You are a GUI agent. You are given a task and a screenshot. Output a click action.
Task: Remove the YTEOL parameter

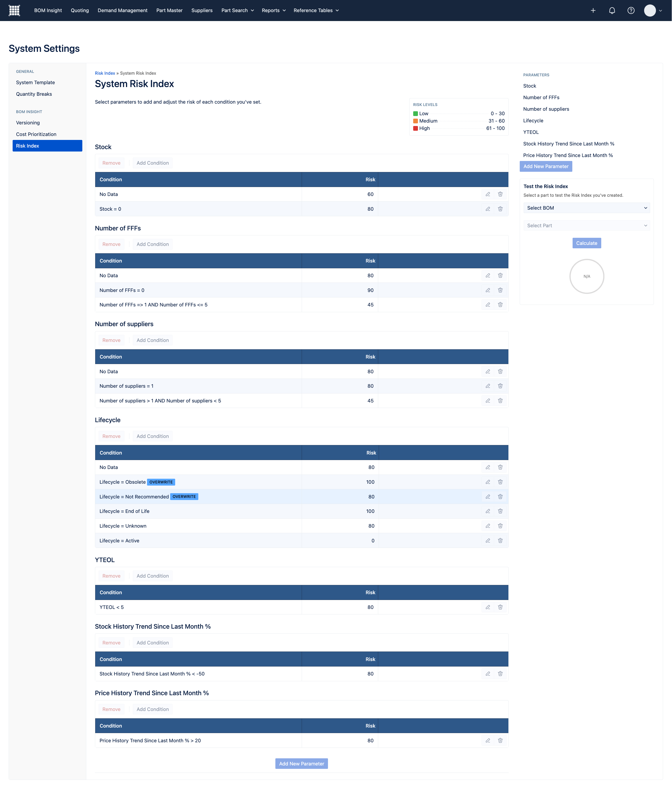click(111, 576)
